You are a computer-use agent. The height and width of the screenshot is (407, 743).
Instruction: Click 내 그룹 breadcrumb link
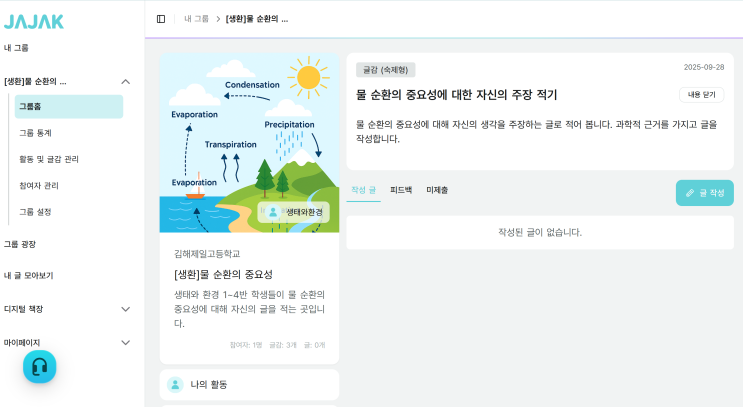196,19
